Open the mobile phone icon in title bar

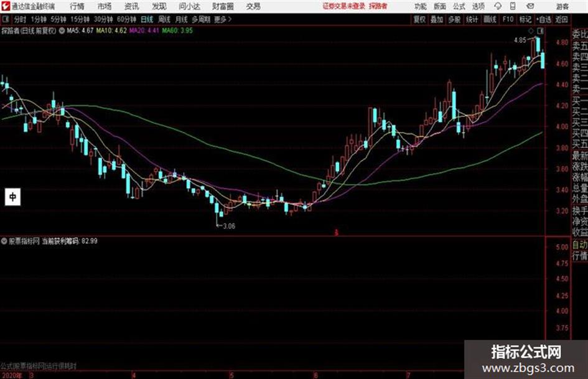(x=513, y=6)
